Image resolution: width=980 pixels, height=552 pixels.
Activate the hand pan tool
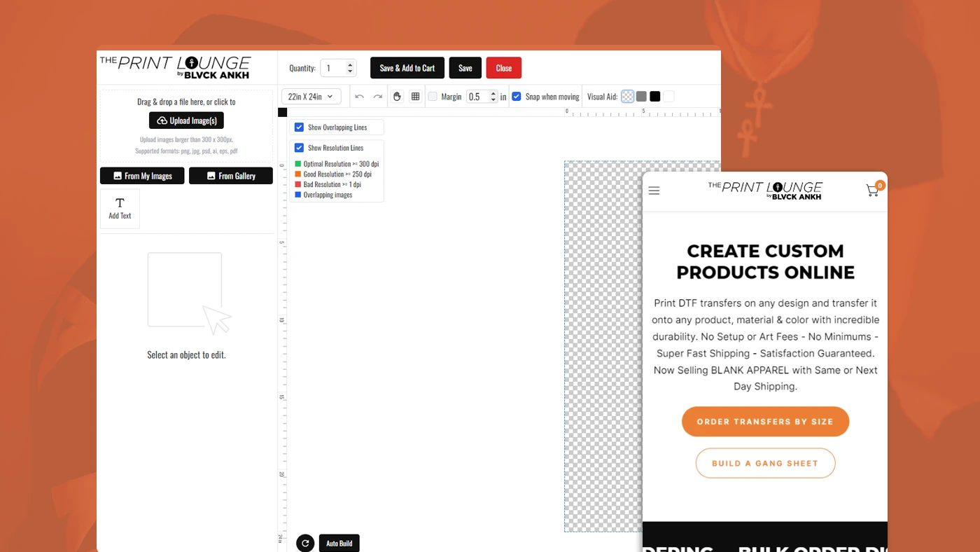click(397, 97)
